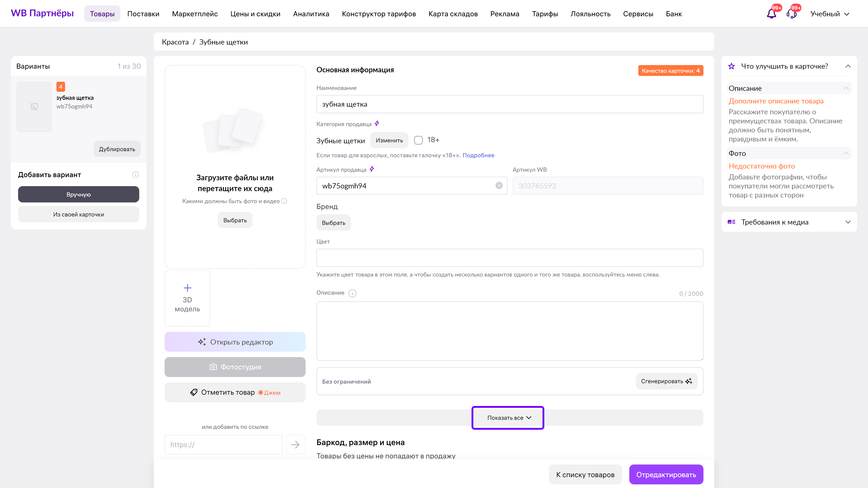Image resolution: width=868 pixels, height=488 pixels.
Task: Collapse the Что улучшить в карточке panel
Action: coord(848,66)
